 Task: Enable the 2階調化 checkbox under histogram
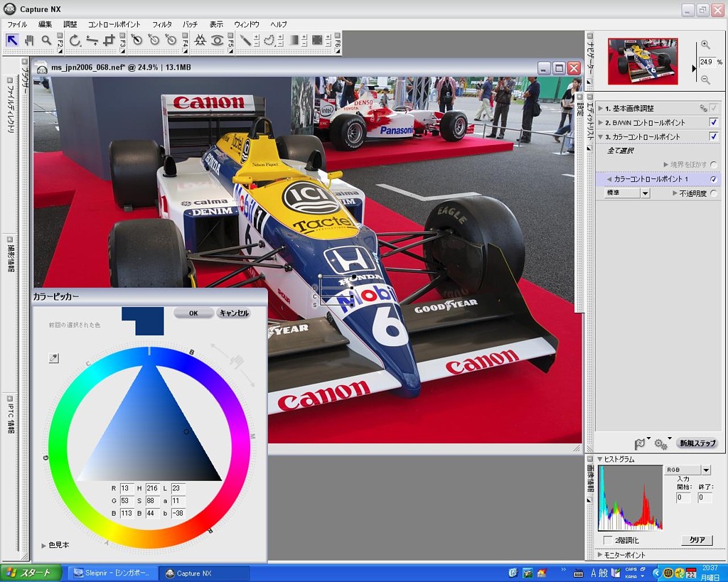[607, 540]
